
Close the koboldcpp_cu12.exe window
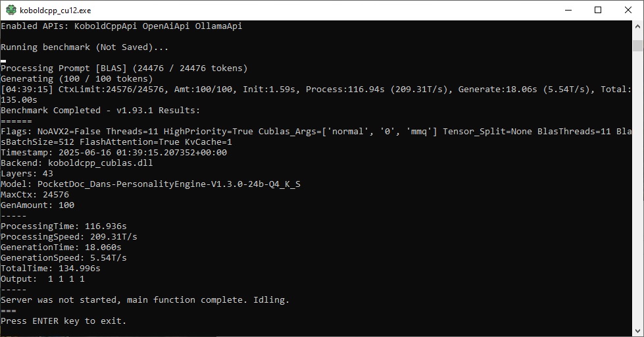628,11
